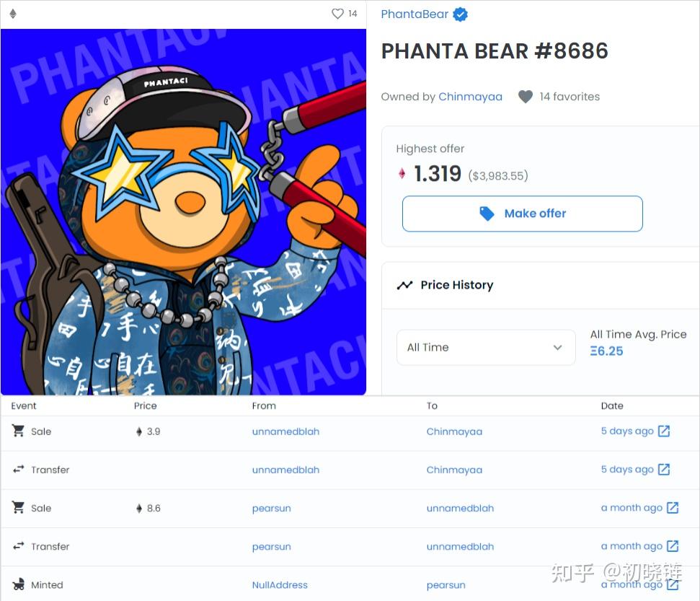Screen dimensions: 700x601
Task: Click NullAddress in the Minted row
Action: pos(280,585)
